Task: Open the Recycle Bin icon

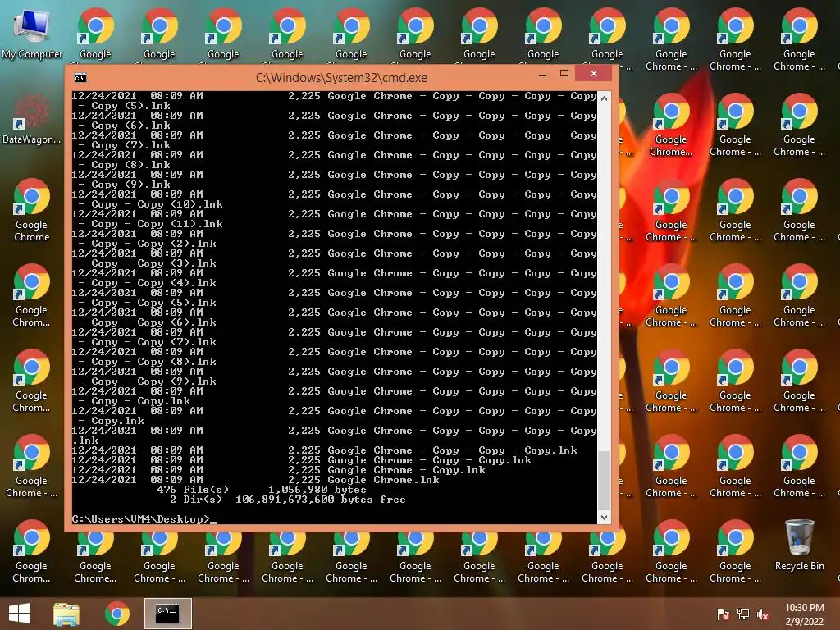Action: (x=799, y=545)
